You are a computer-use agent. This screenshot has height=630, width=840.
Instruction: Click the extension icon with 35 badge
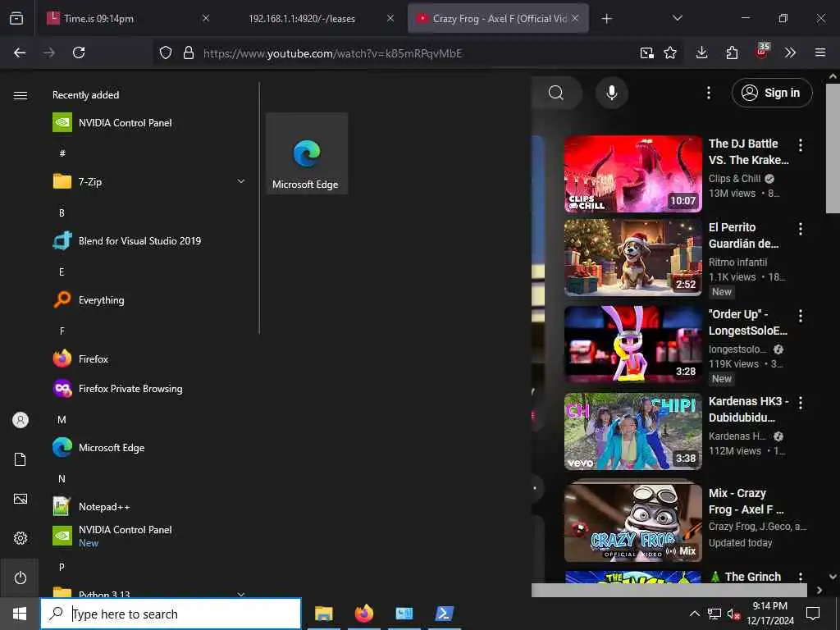(x=762, y=52)
